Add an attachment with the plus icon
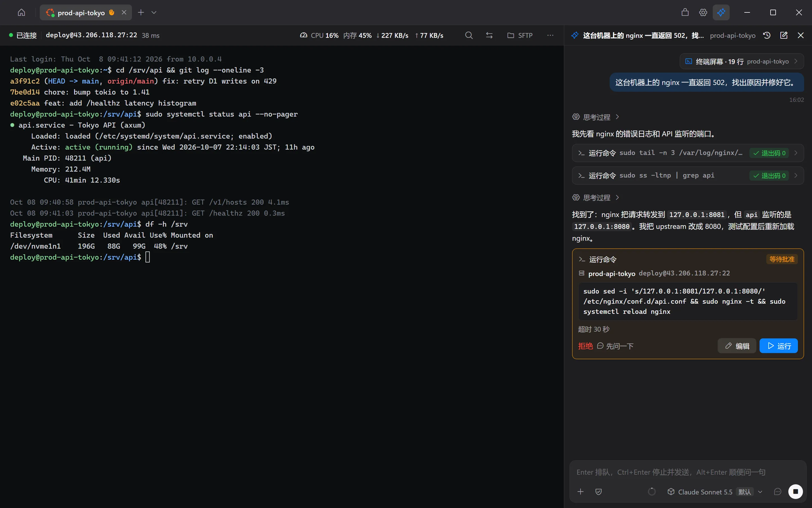Screen dimensions: 812x508 click(x=581, y=492)
